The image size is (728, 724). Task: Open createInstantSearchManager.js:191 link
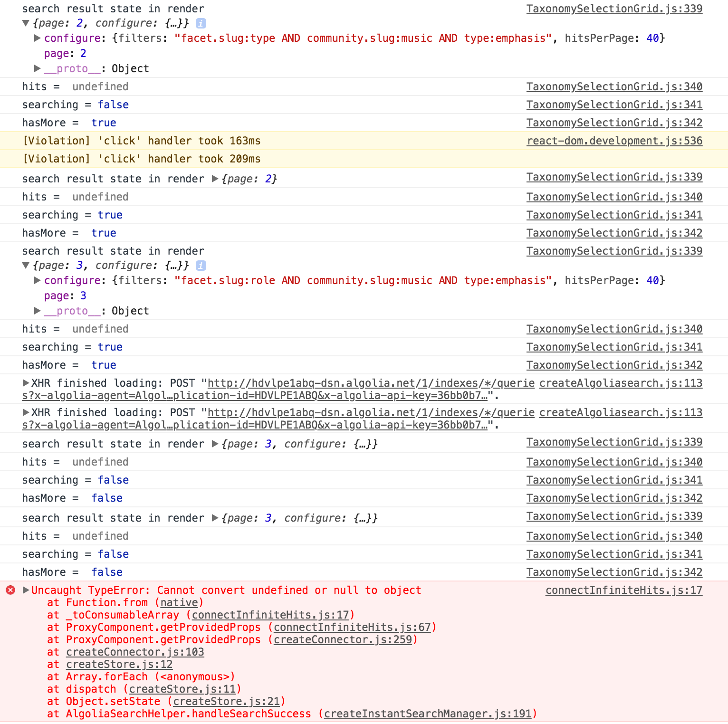pos(428,714)
